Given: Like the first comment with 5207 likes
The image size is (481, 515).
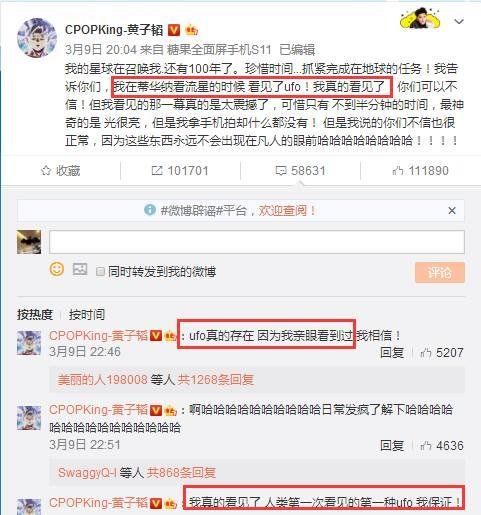Looking at the screenshot, I should tap(441, 353).
